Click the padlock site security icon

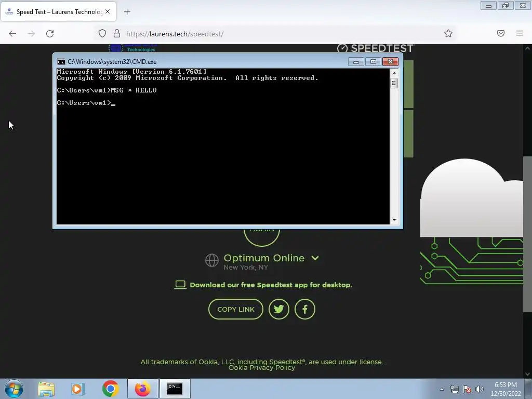click(117, 33)
